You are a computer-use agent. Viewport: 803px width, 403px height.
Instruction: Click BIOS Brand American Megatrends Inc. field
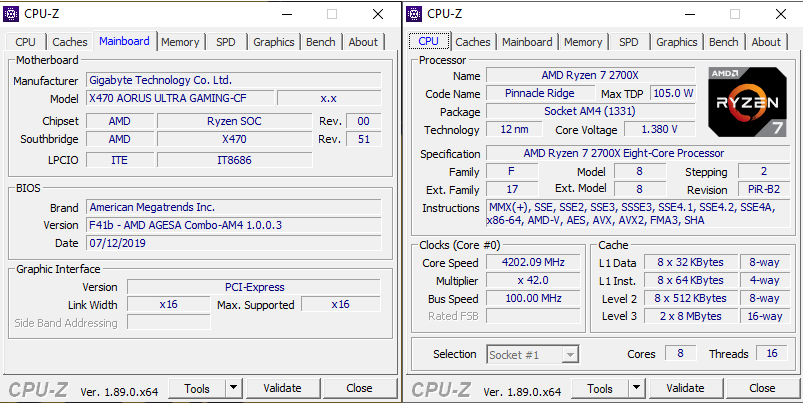click(x=234, y=207)
